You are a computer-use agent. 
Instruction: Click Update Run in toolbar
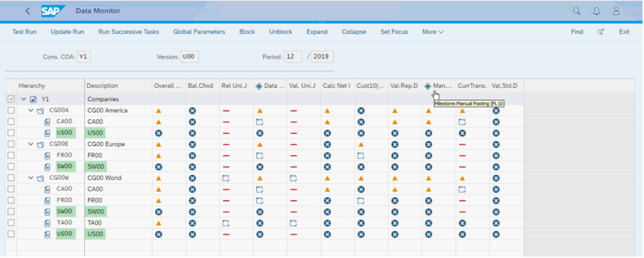tap(67, 31)
